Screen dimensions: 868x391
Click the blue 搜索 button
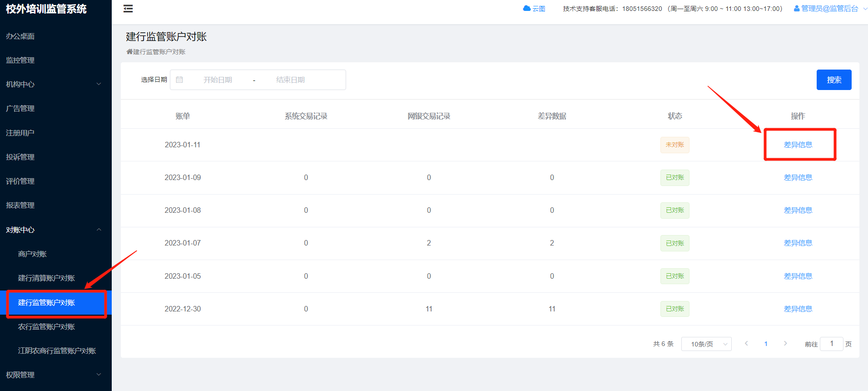point(833,80)
